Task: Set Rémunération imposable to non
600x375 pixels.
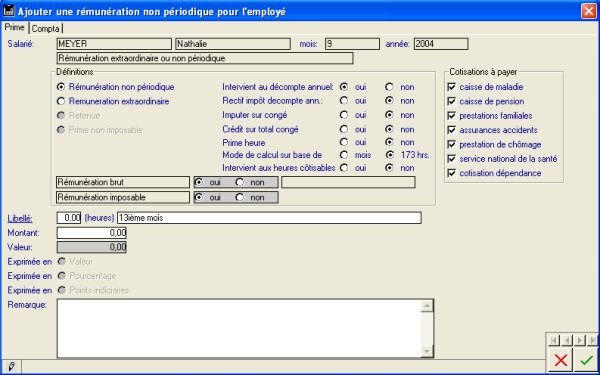Action: 240,197
